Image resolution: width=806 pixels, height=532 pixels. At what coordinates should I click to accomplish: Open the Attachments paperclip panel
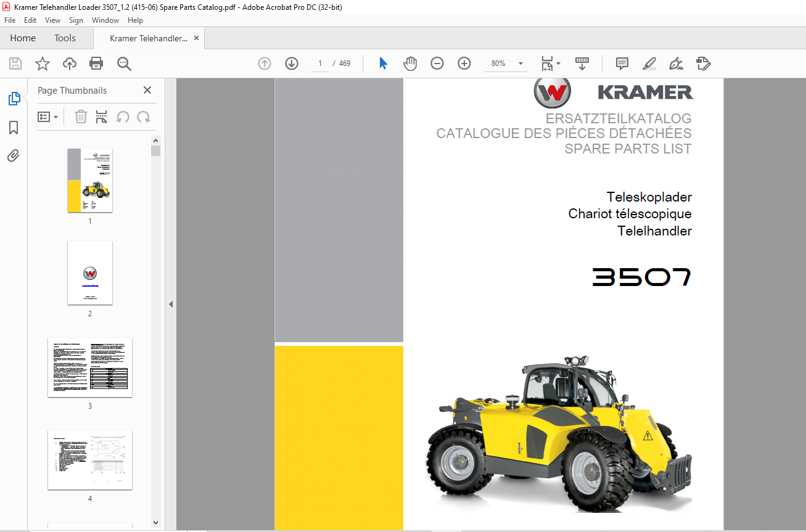point(14,155)
